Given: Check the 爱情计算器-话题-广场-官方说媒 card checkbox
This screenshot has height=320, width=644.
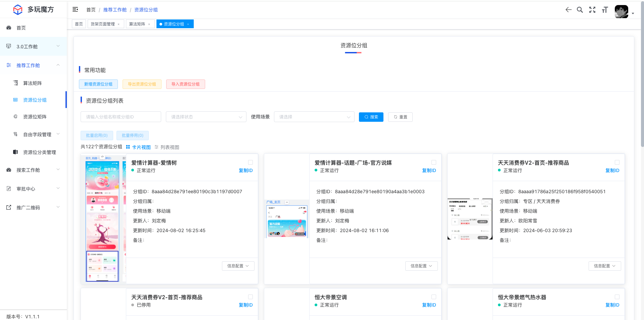Looking at the screenshot, I should [x=434, y=162].
